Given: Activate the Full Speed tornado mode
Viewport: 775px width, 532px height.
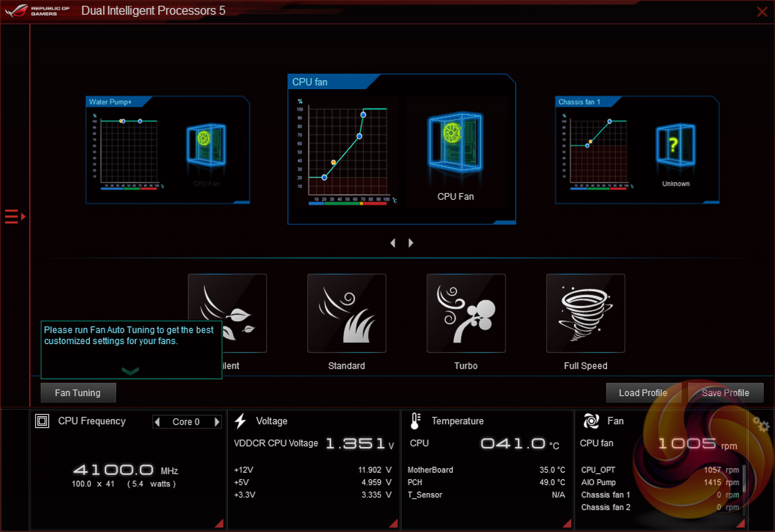Looking at the screenshot, I should [586, 313].
